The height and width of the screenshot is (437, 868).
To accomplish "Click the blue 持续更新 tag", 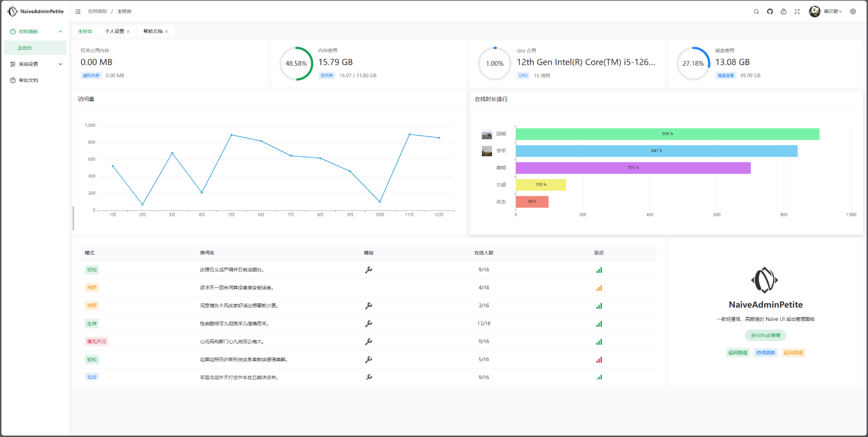I will (766, 353).
